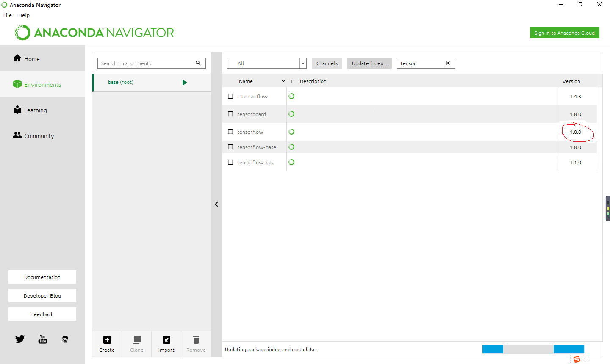Open the Documentation link
The width and height of the screenshot is (610, 364).
(42, 277)
